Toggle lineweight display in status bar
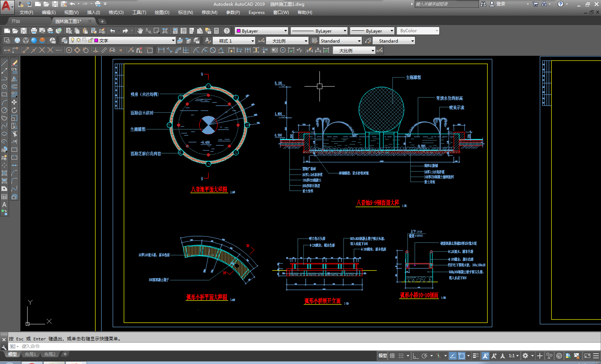 click(475, 356)
